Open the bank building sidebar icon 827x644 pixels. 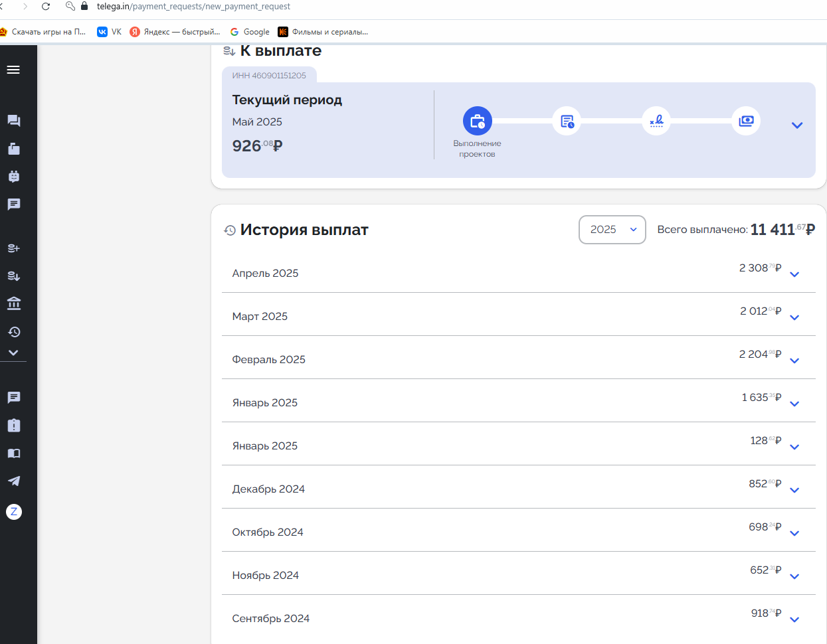pyautogui.click(x=14, y=303)
